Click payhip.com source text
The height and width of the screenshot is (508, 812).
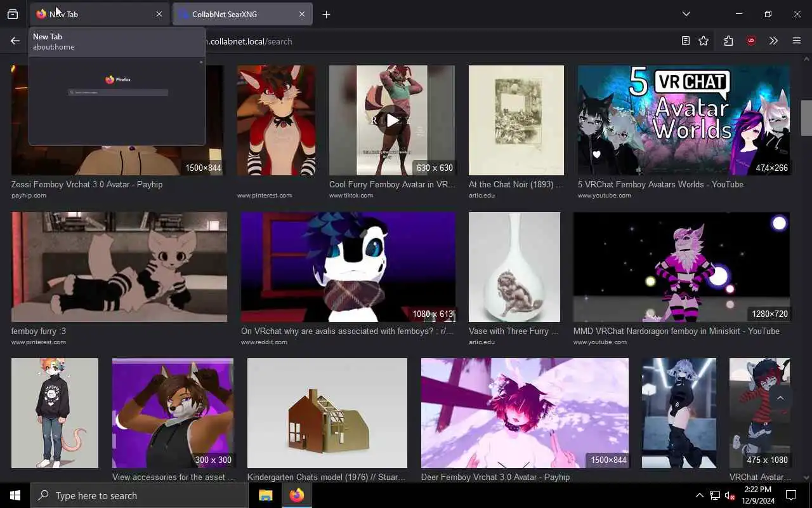[x=29, y=196]
